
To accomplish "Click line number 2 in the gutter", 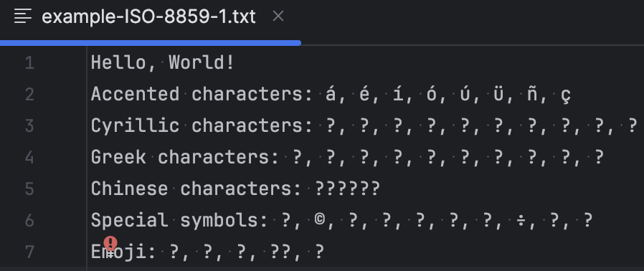I will [29, 95].
